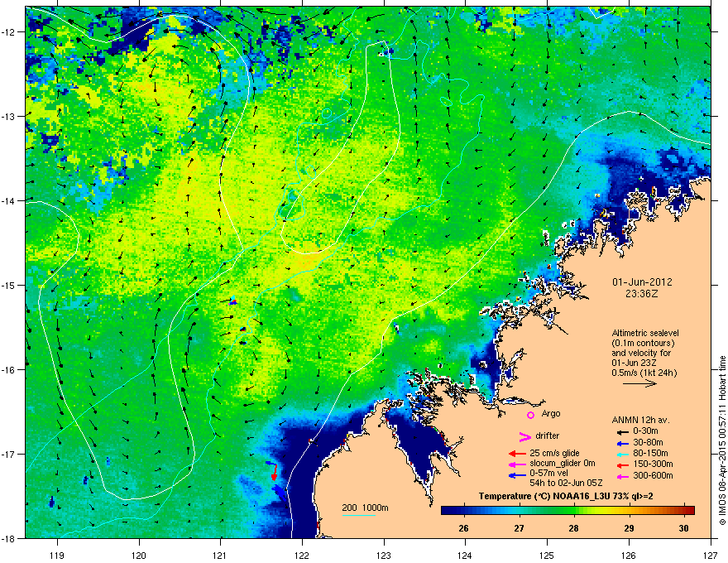This screenshot has height=563, width=728.
Task: Click latitude axis label -18
Action: click(x=9, y=538)
